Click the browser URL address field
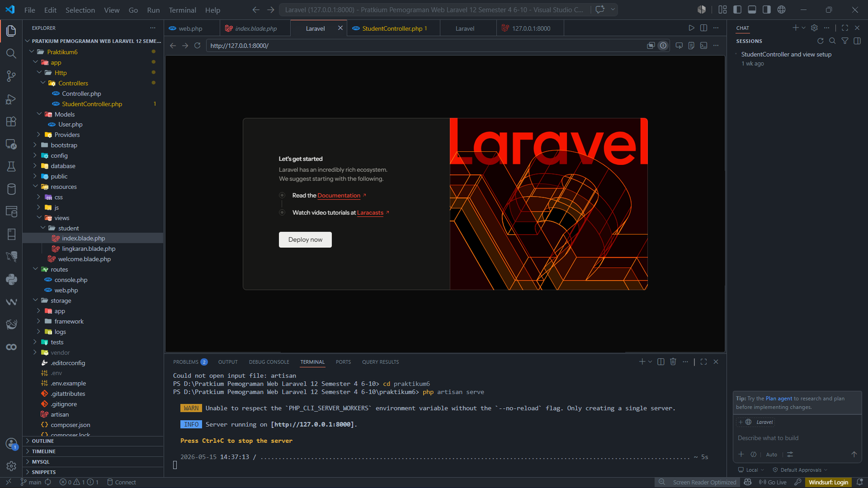868x488 pixels. click(x=425, y=46)
